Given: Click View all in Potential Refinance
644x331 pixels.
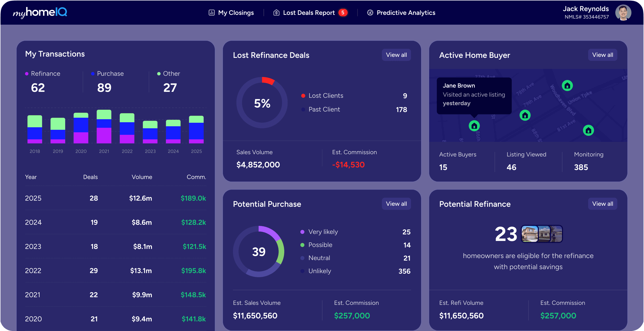Looking at the screenshot, I should coord(602,204).
